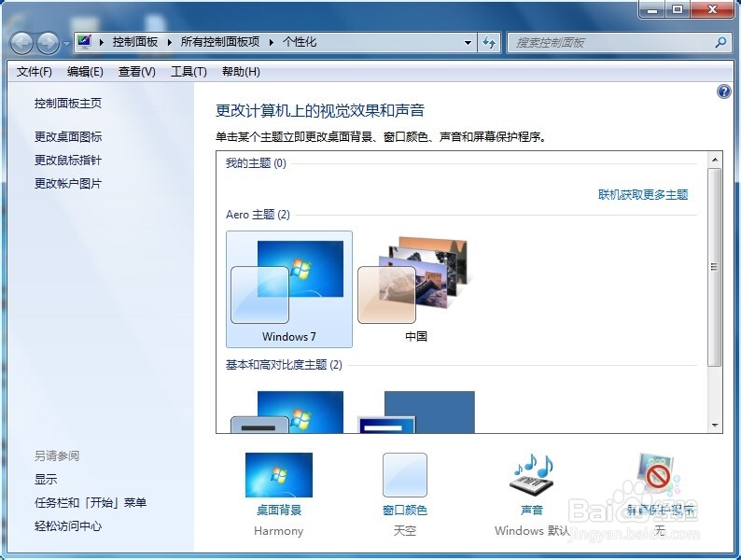This screenshot has height=560, width=741.
Task: Open the 工具(T) menu
Action: pyautogui.click(x=189, y=72)
